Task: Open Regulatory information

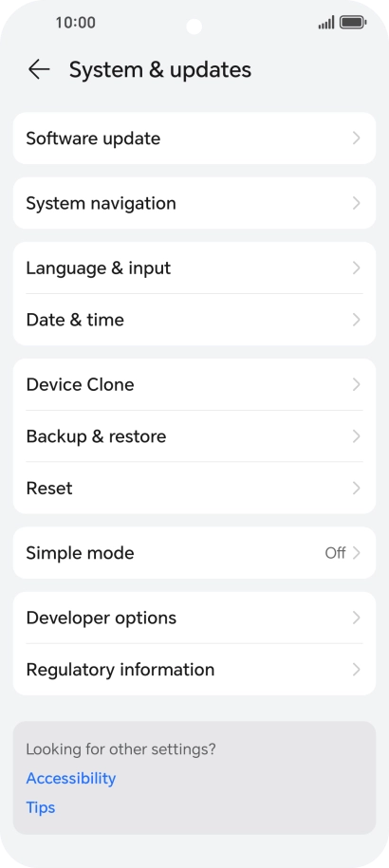Action: [194, 670]
